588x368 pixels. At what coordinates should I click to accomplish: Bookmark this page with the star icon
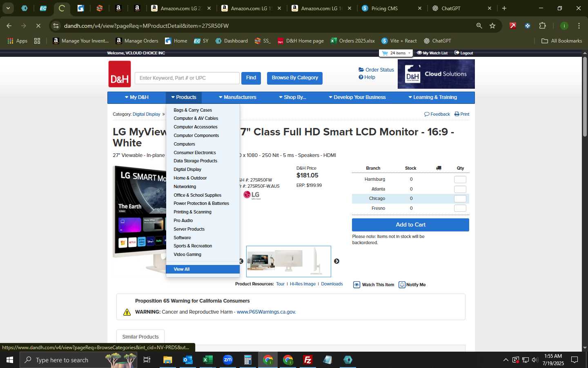[x=492, y=26]
